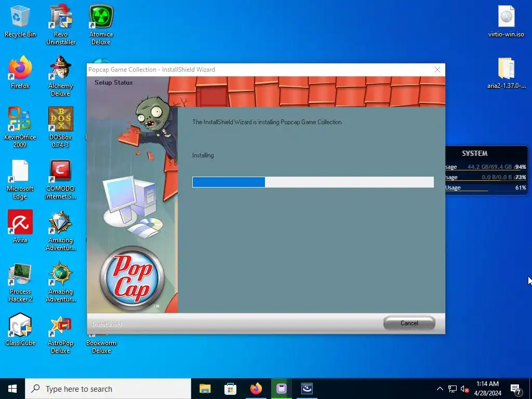Select the Firefox desktop shortcut
This screenshot has width=532, height=399.
20,72
